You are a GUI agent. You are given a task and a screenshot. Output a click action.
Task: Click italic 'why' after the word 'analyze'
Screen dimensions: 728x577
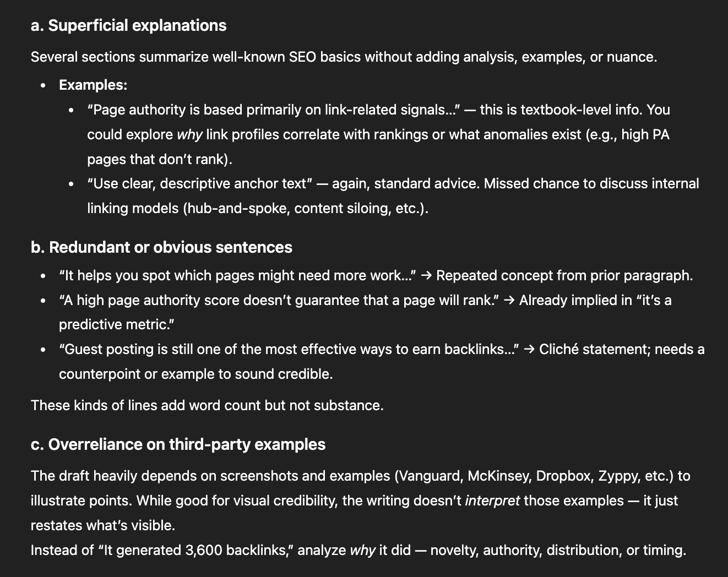[362, 551]
